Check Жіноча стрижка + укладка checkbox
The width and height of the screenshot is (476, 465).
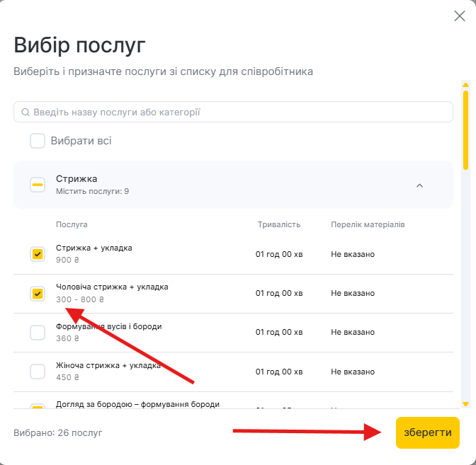tap(38, 372)
